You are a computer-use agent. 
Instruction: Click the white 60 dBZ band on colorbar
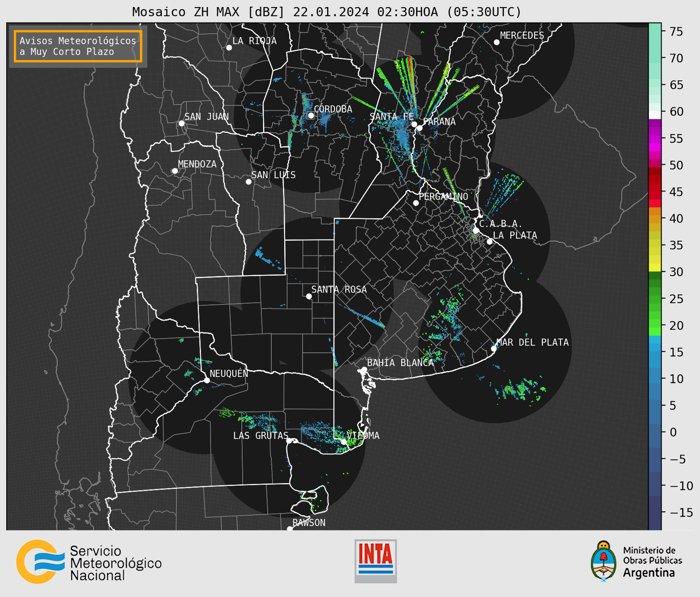[655, 115]
